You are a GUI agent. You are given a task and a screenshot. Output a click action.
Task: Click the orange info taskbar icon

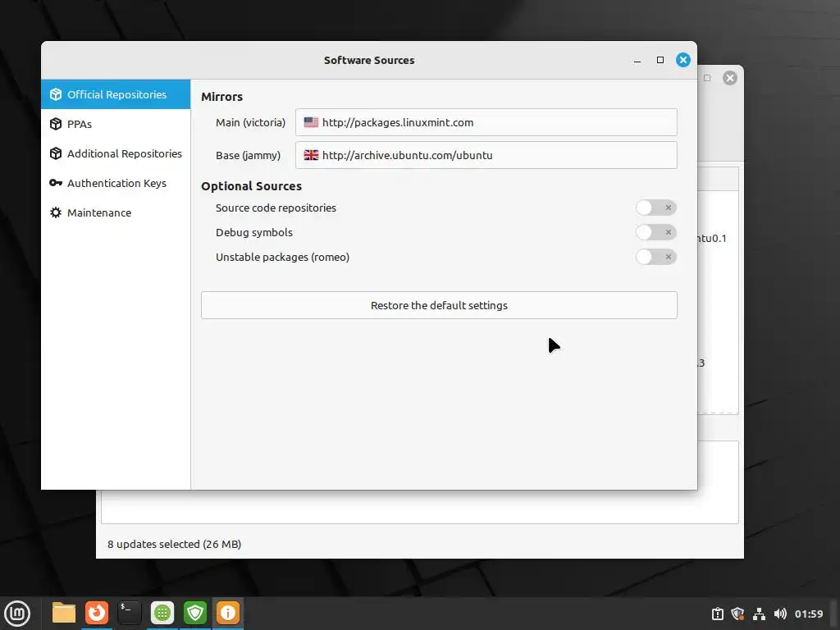tap(228, 613)
